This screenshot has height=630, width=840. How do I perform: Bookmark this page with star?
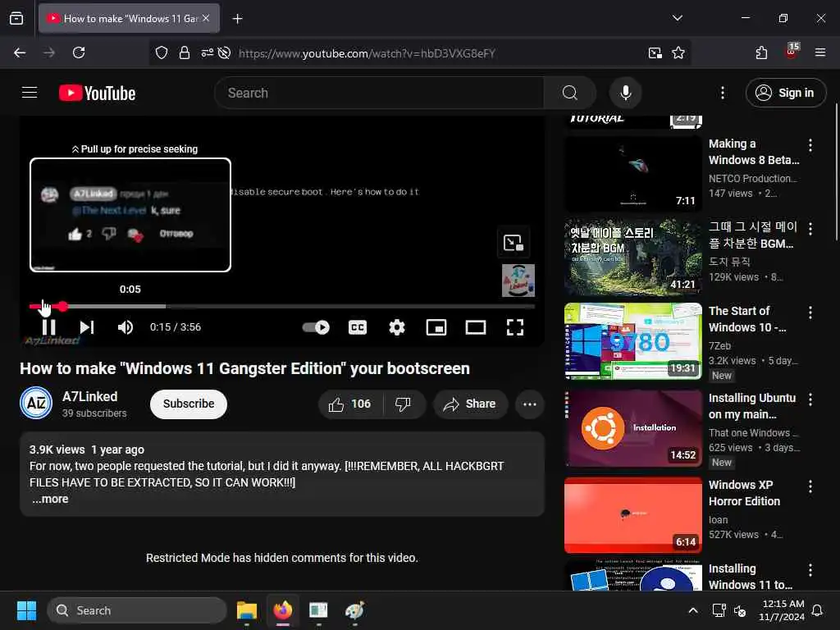pos(678,52)
